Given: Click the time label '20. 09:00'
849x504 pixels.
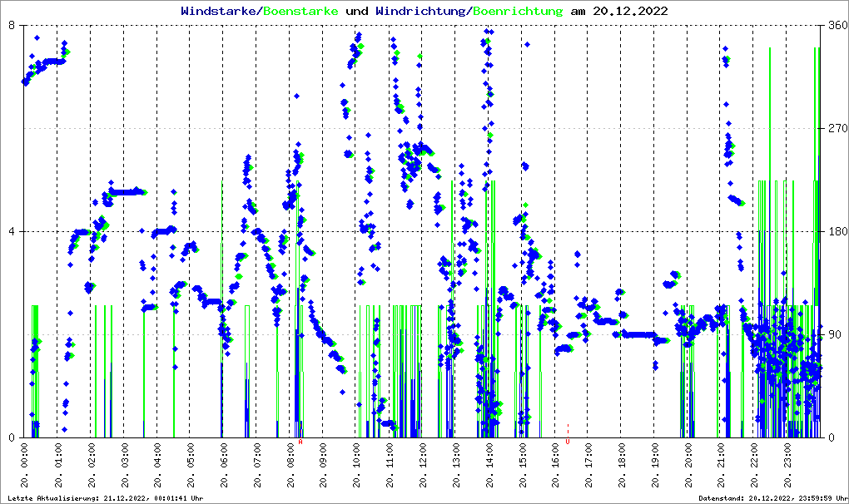Looking at the screenshot, I should [323, 466].
